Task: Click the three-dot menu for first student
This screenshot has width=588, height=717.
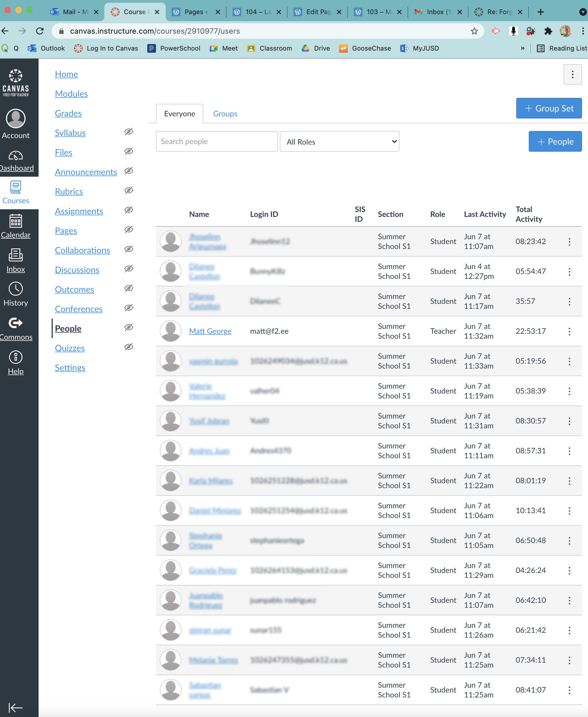Action: (x=569, y=241)
